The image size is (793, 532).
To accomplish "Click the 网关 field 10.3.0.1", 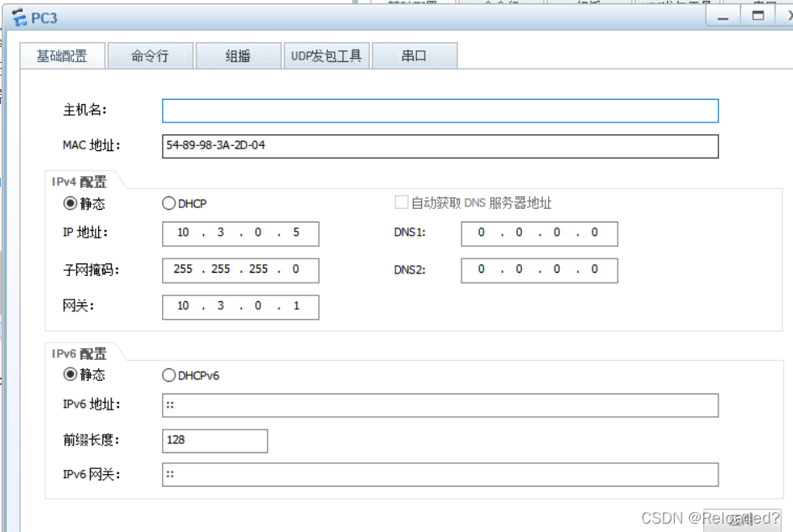I will (x=240, y=307).
